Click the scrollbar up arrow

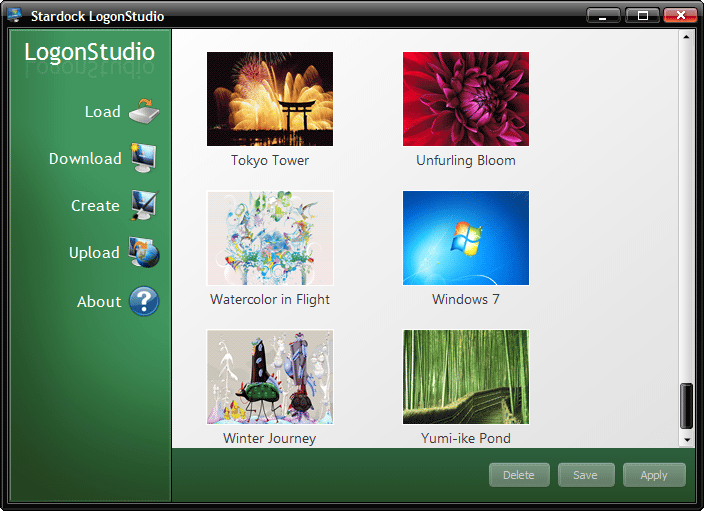686,37
